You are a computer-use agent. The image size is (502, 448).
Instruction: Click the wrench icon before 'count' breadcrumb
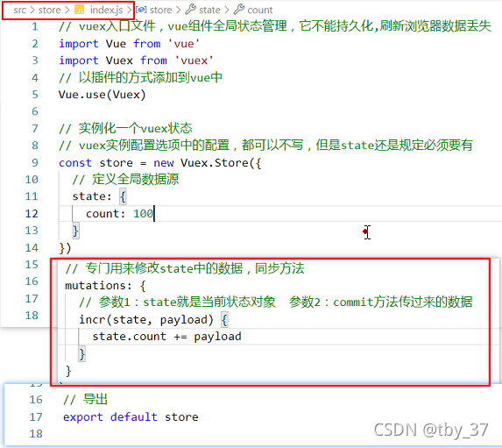[x=239, y=10]
